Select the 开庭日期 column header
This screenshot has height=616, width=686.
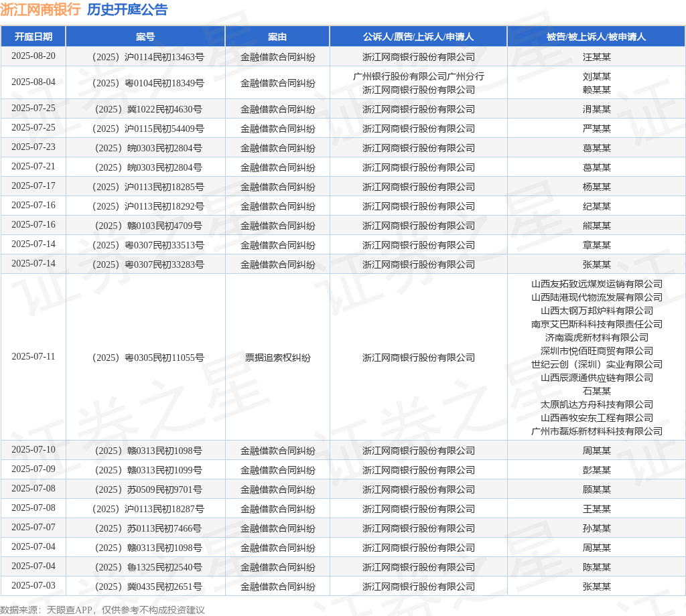point(33,37)
